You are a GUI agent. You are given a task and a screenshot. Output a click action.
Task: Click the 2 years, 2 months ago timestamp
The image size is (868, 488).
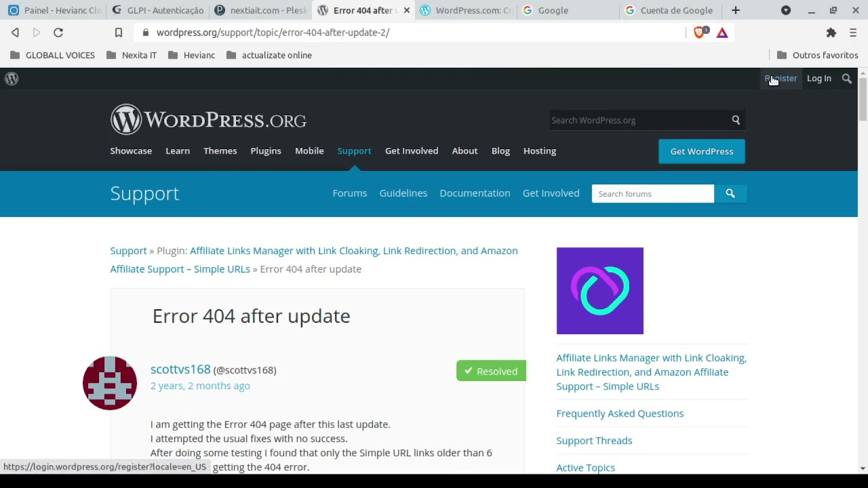click(x=200, y=386)
